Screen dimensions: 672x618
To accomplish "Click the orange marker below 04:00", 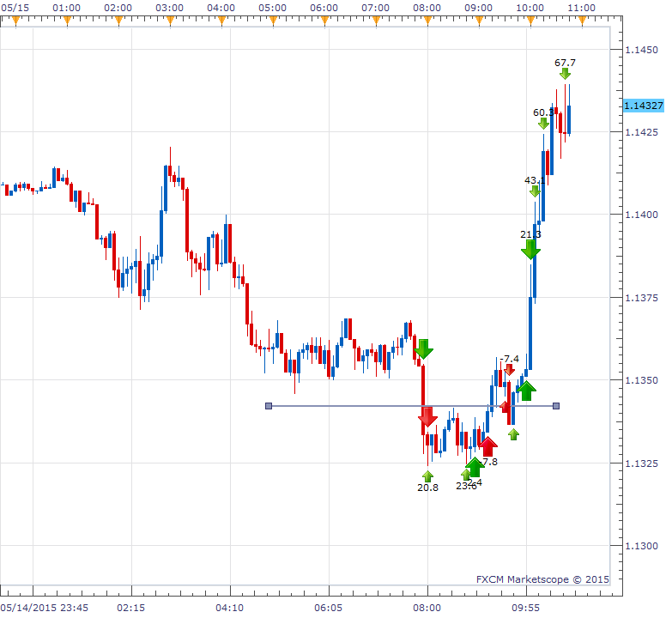I will 221,21.
